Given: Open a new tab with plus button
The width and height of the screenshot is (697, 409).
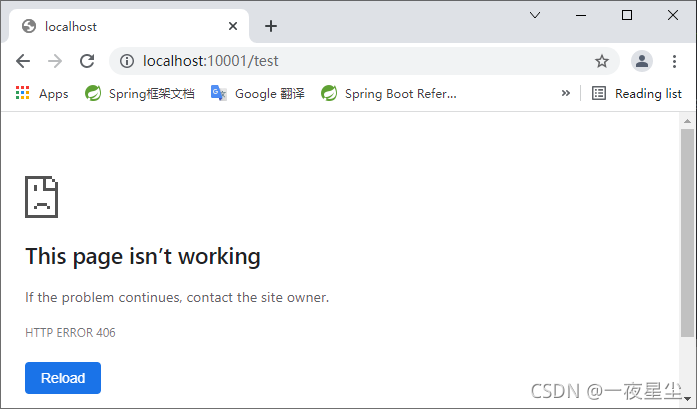Looking at the screenshot, I should click(x=271, y=26).
